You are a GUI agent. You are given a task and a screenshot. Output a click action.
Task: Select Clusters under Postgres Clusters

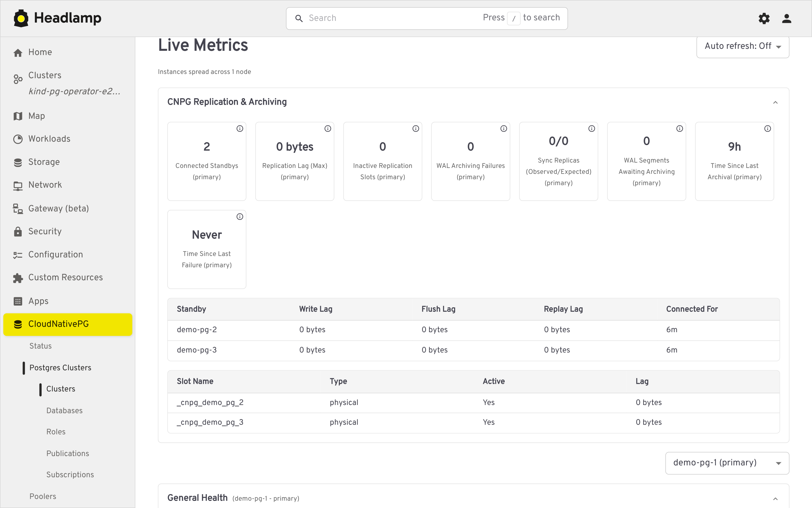click(x=60, y=389)
